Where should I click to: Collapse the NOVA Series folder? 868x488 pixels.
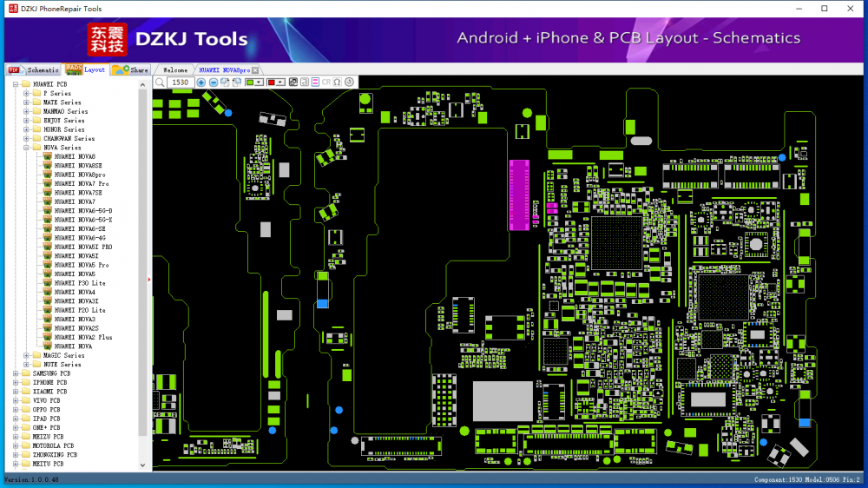(26, 148)
